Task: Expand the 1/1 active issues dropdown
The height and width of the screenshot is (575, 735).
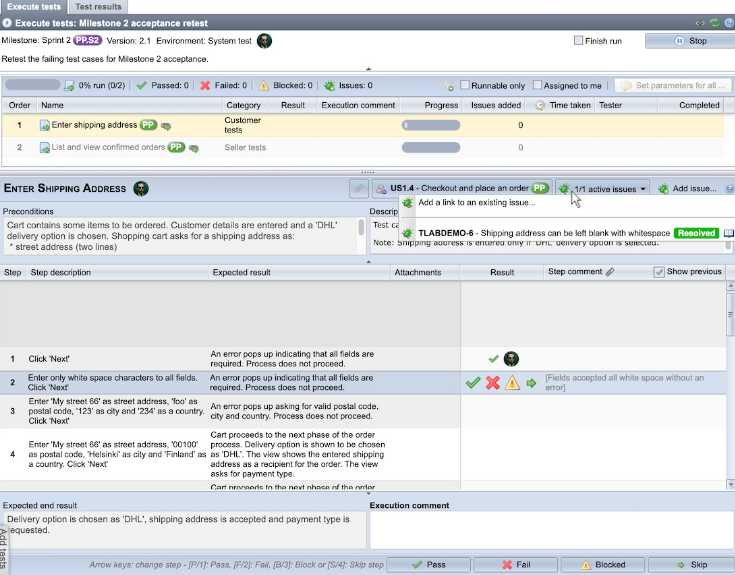Action: coord(603,189)
